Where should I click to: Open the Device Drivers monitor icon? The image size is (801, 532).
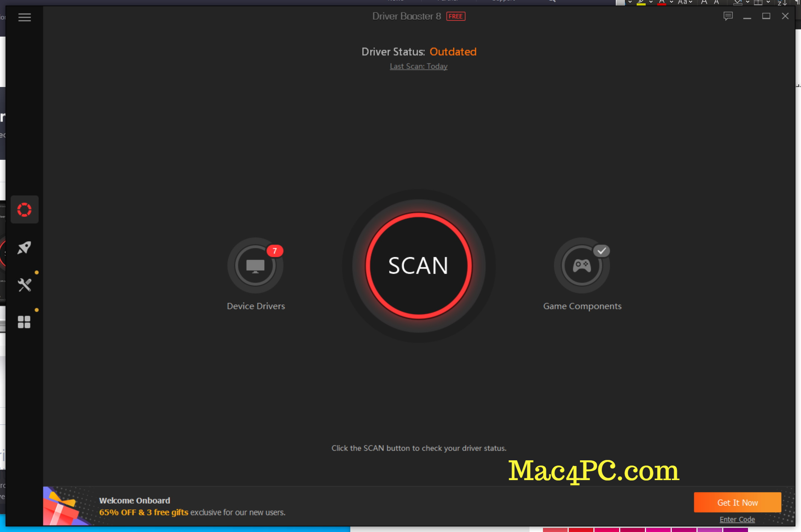255,265
